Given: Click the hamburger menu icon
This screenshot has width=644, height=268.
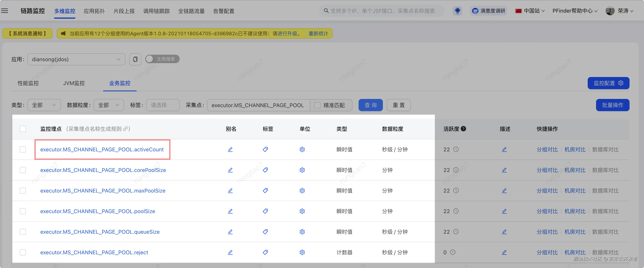Looking at the screenshot, I should pos(5,11).
